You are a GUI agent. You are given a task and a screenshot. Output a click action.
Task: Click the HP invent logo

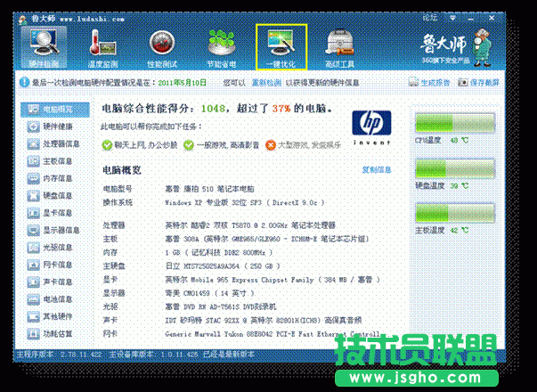(x=371, y=127)
